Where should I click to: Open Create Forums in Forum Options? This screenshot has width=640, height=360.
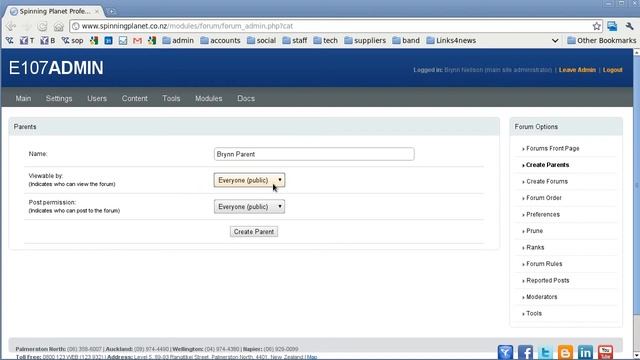point(547,181)
